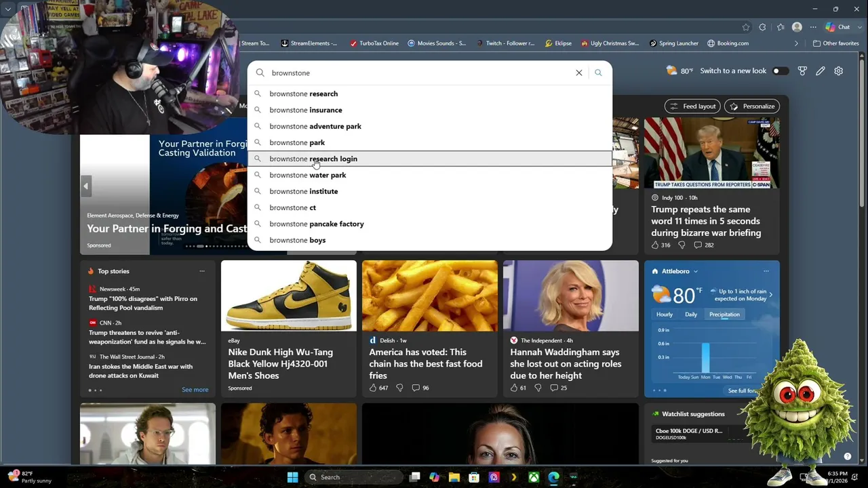Viewport: 868px width, 488px height.
Task: Open the StreamElements bookmark
Action: click(309, 43)
